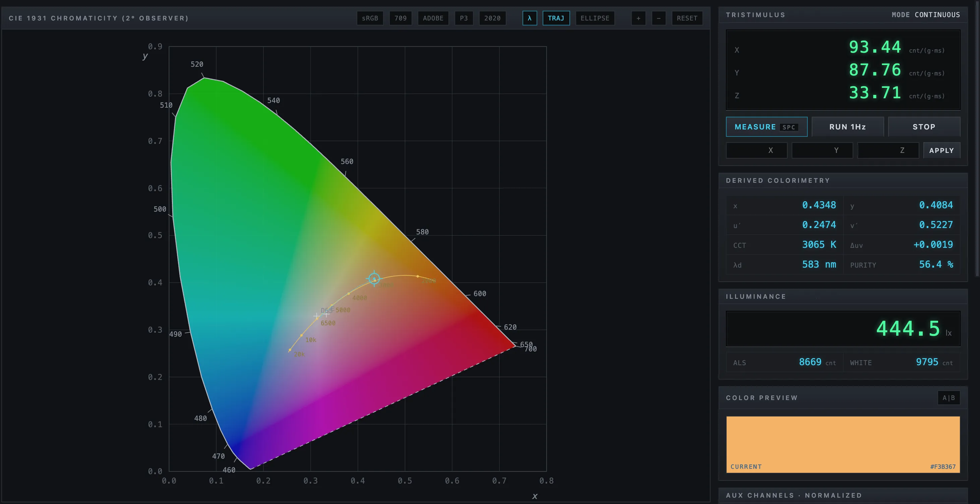Select the y chromaticity value 0.4084

[x=936, y=205]
